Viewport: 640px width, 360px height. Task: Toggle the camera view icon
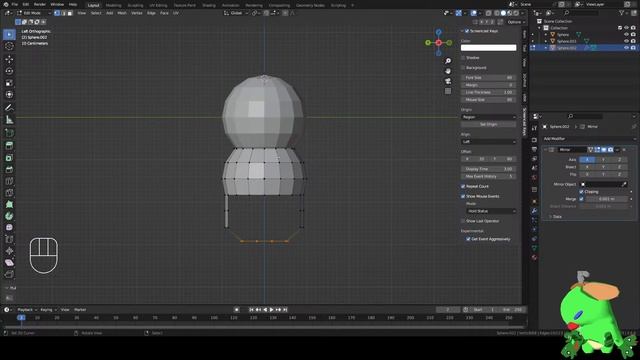pos(448,81)
